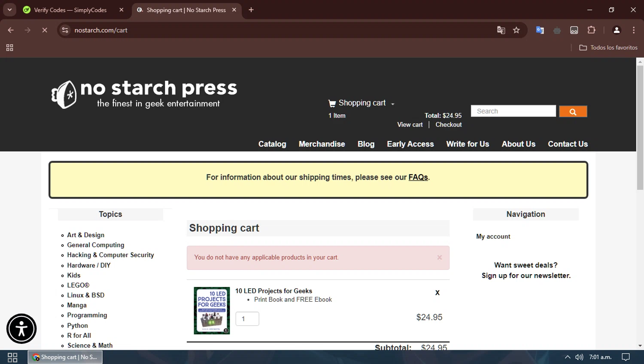Screen dimensions: 644x364
Task: Open the Merchandise menu
Action: click(322, 144)
